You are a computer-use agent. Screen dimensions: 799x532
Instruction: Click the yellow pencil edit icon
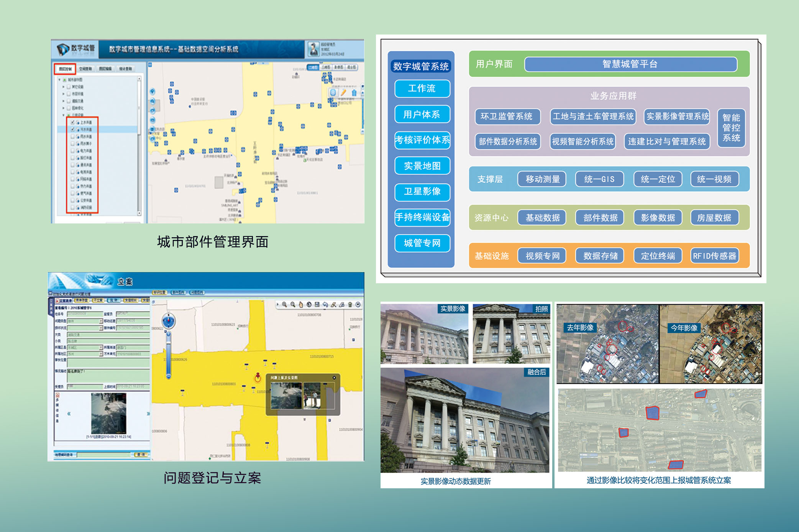(343, 92)
